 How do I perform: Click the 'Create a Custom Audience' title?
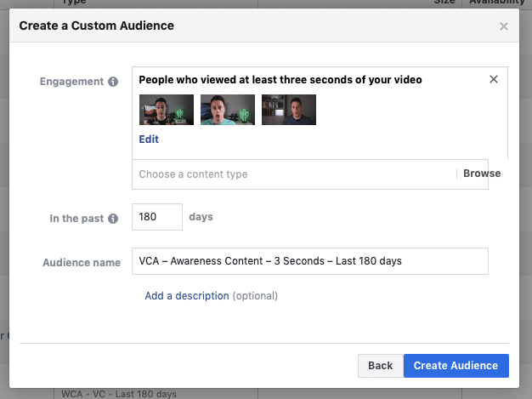tap(96, 26)
